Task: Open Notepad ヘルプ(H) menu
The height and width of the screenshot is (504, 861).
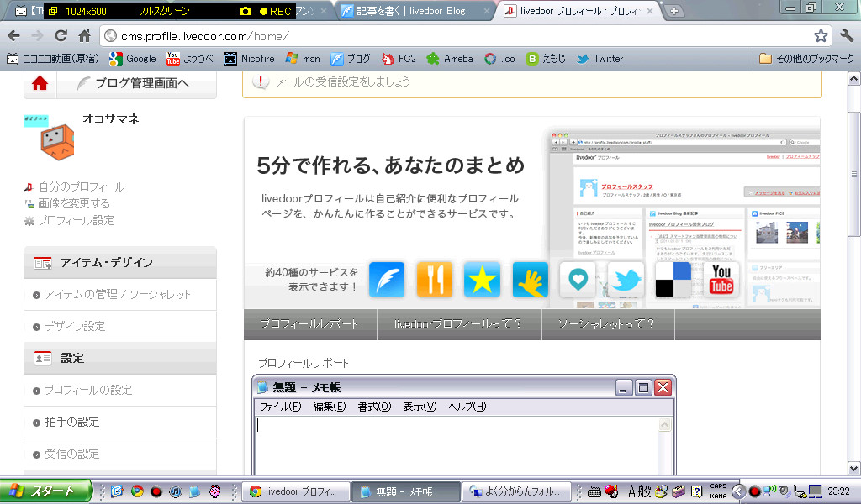Action: point(467,407)
